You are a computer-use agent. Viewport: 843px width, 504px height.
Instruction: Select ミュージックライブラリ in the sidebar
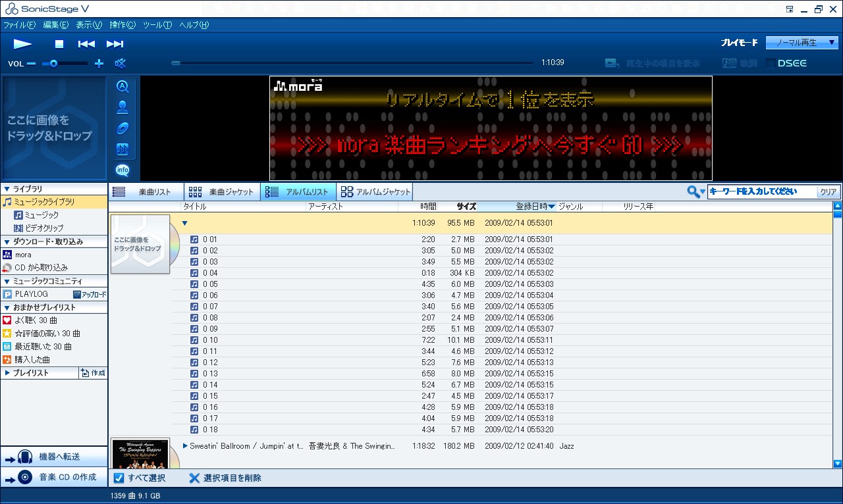(54, 202)
